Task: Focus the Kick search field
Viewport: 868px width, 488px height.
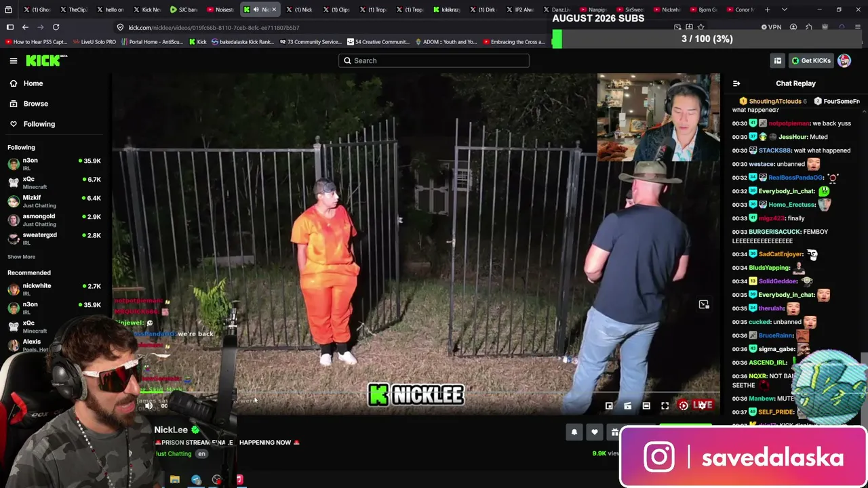Action: point(434,60)
